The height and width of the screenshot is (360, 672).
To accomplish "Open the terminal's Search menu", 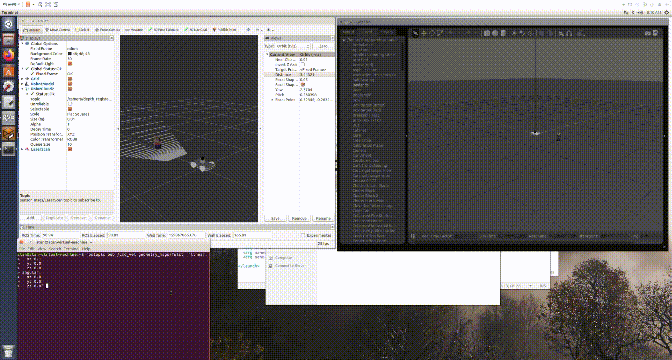I will [55, 249].
